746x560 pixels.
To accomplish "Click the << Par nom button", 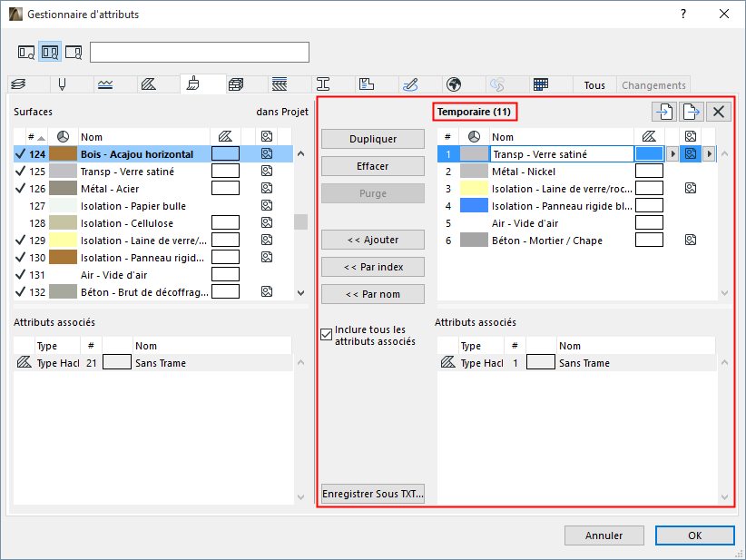I will (x=373, y=294).
